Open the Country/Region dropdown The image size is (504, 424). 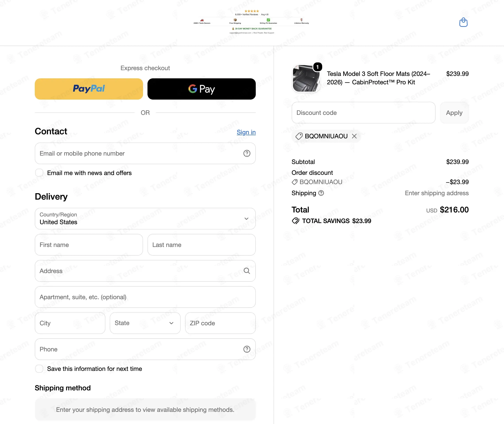(x=145, y=218)
